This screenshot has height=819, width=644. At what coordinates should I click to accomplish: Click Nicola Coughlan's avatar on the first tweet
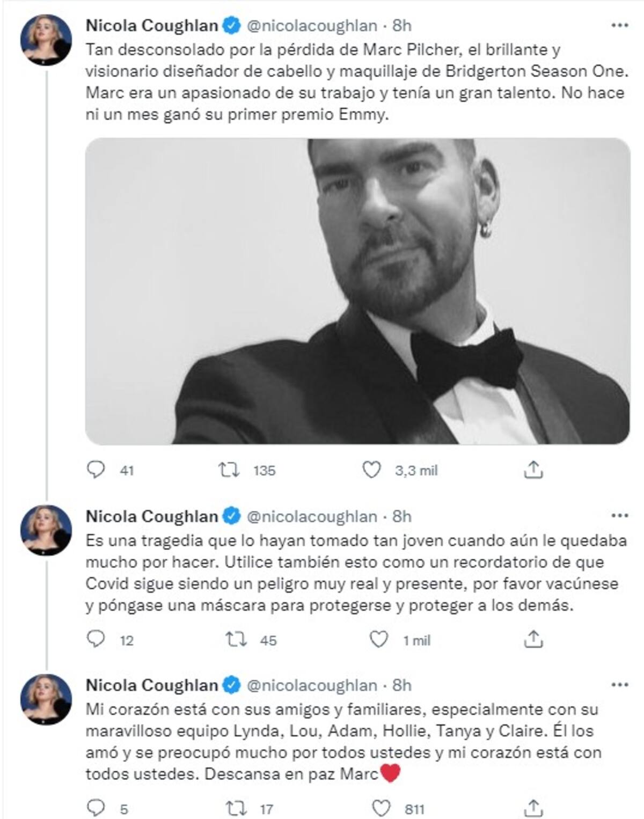[x=46, y=40]
